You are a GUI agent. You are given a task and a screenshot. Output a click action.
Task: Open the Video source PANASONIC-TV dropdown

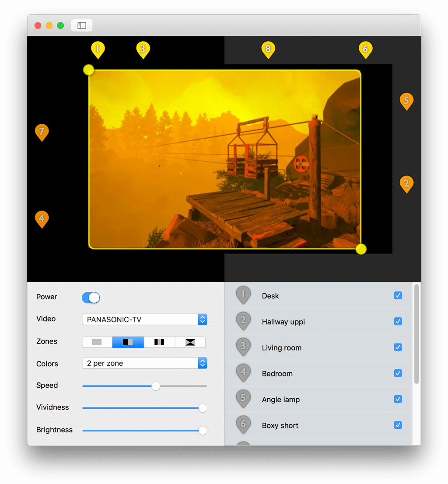point(144,319)
